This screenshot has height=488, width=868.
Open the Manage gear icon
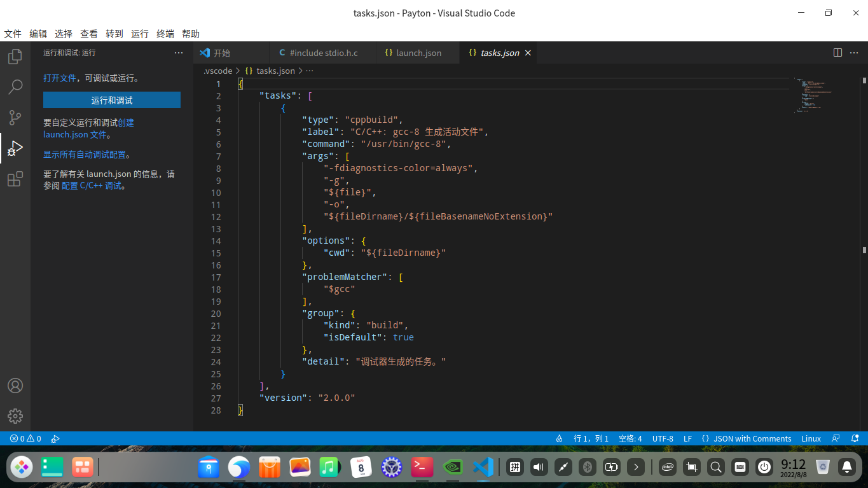point(15,416)
